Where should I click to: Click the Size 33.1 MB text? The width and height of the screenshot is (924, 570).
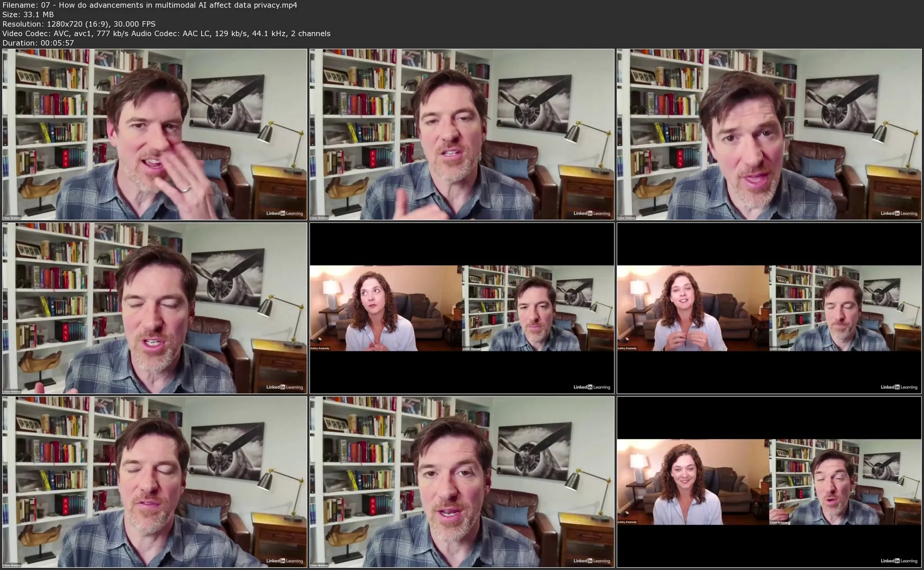coord(28,14)
